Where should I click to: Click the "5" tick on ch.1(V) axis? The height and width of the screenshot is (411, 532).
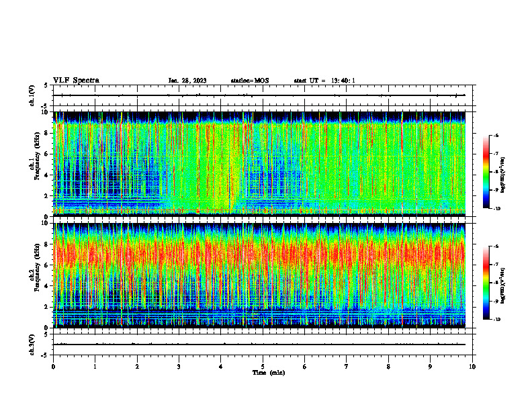pos(46,85)
